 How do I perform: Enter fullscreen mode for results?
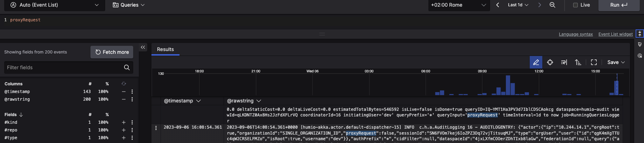point(594,62)
